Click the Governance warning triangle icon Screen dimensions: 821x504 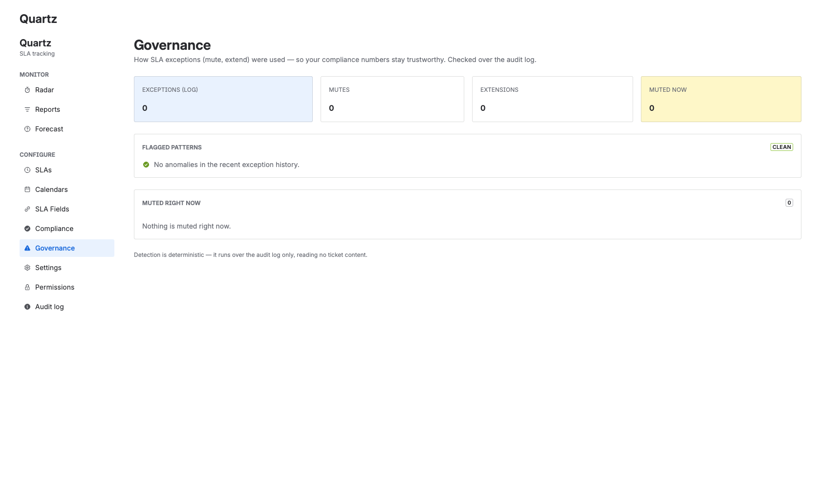pos(27,248)
